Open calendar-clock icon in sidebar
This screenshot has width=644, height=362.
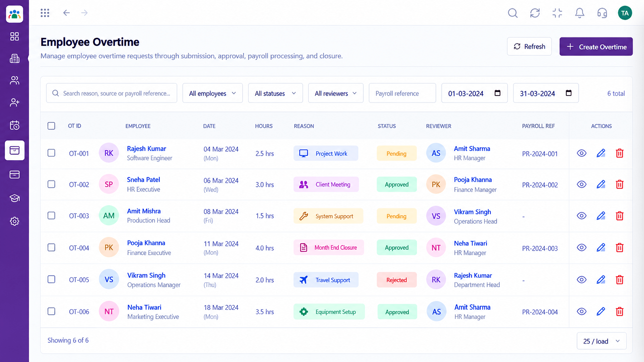coord(14,125)
